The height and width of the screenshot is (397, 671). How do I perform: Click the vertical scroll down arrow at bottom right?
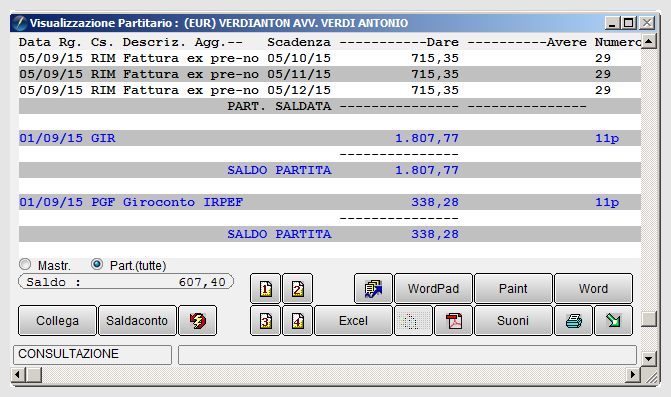[649, 358]
